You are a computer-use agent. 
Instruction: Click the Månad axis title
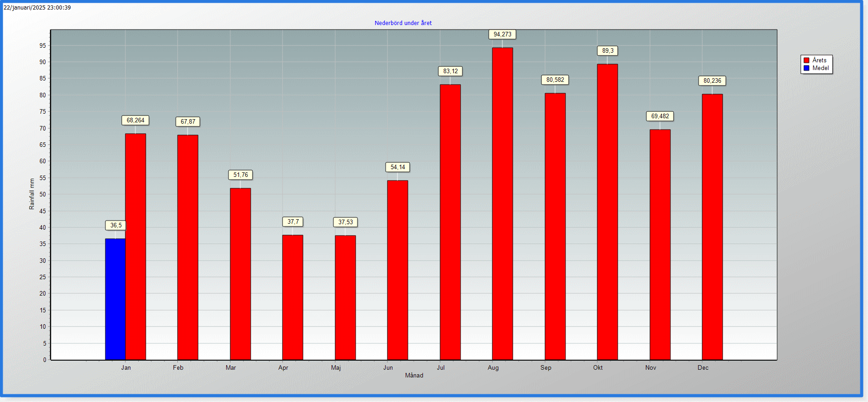414,375
